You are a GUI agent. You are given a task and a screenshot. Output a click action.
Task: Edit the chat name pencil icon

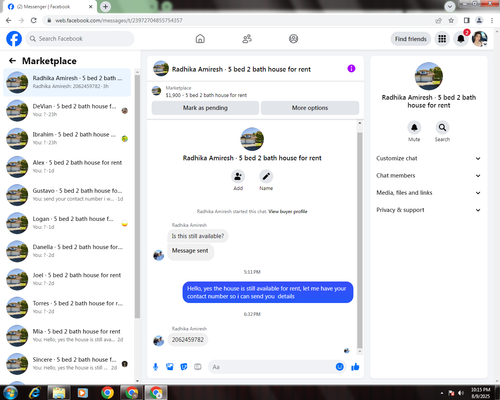(x=266, y=176)
